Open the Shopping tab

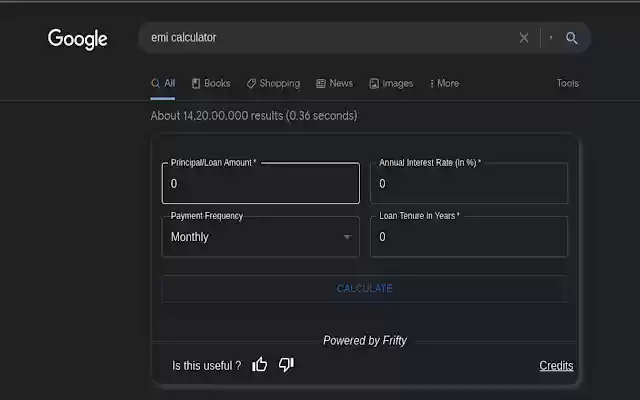tap(273, 83)
